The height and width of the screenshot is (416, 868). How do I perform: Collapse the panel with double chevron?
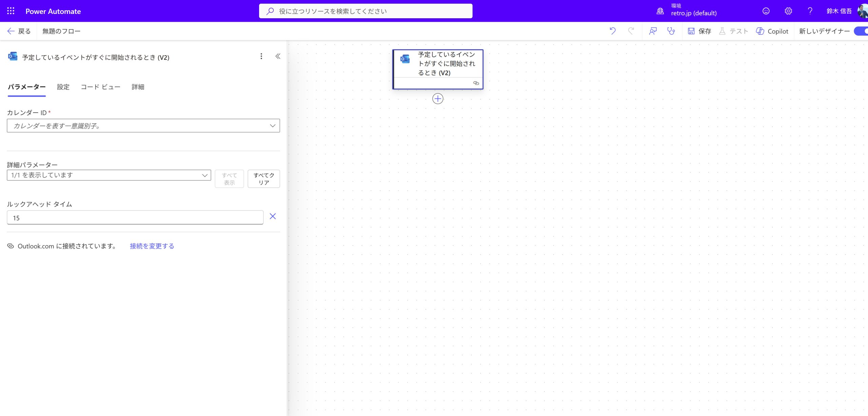tap(278, 56)
